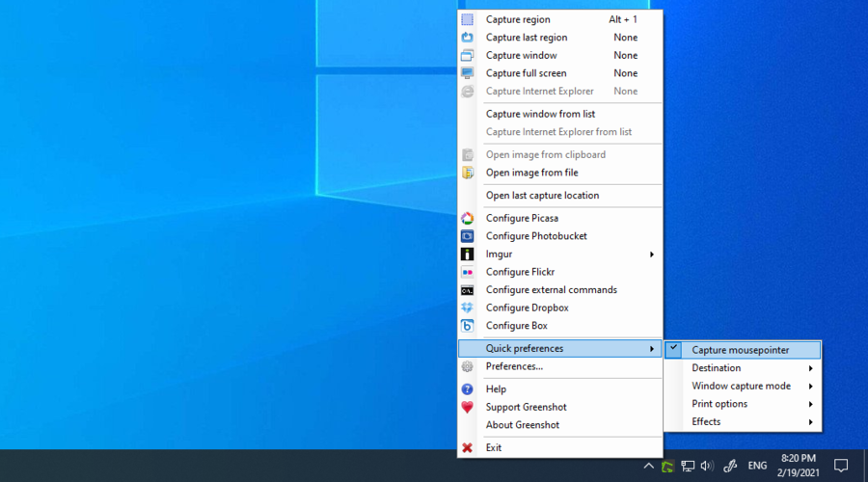The image size is (868, 482).
Task: Click Show desktop strip at taskbar end
Action: 865,466
